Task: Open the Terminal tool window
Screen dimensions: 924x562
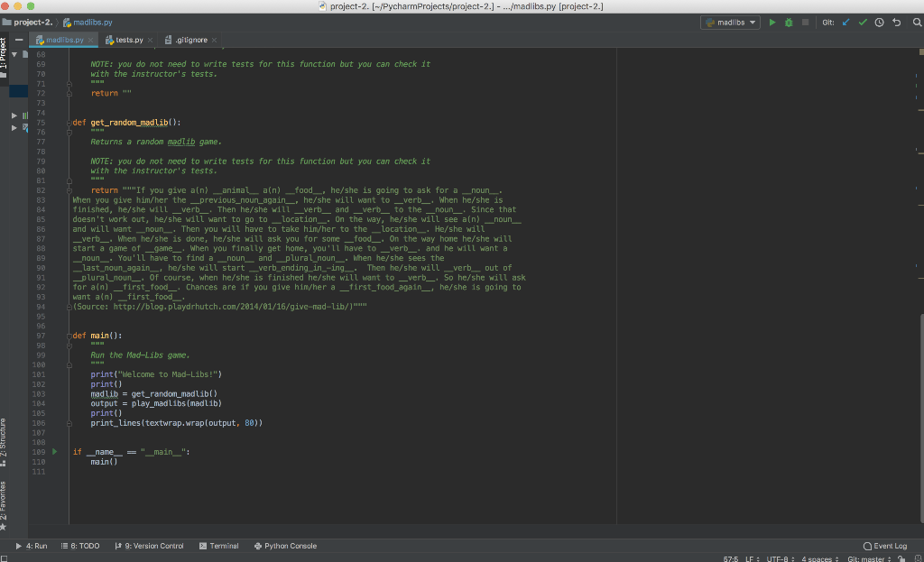Action: pyautogui.click(x=218, y=546)
